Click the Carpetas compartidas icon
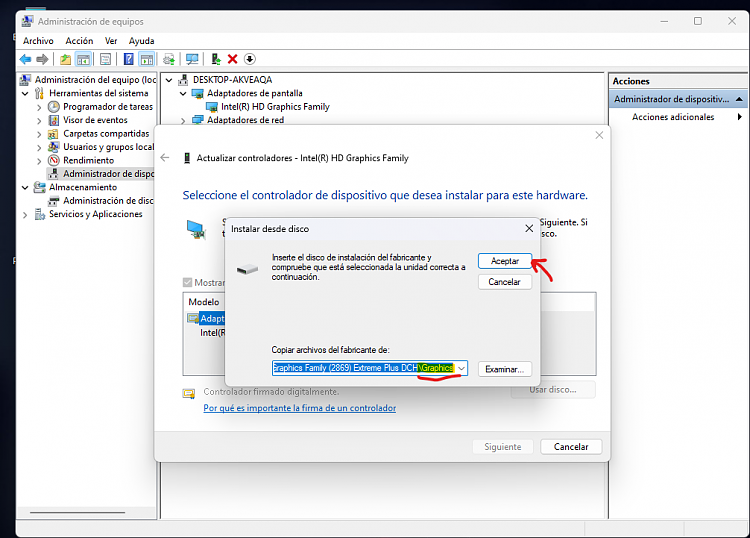This screenshot has height=538, width=750. 54,134
